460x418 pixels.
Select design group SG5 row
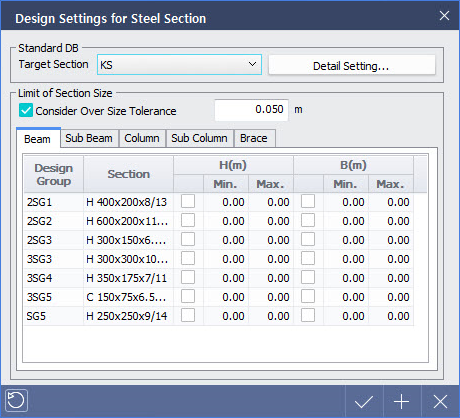(x=54, y=316)
